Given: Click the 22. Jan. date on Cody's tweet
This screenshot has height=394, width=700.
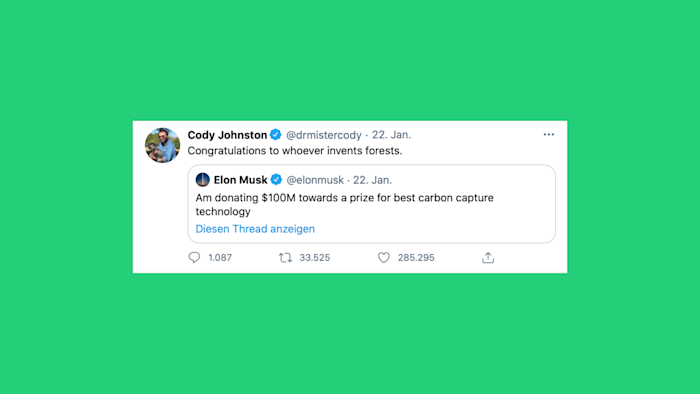Looking at the screenshot, I should [x=392, y=135].
